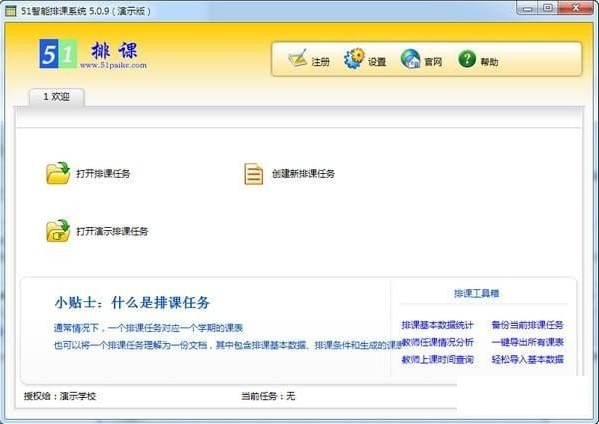
Task: Click the 打开排课任务 folder icon
Action: pyautogui.click(x=58, y=173)
